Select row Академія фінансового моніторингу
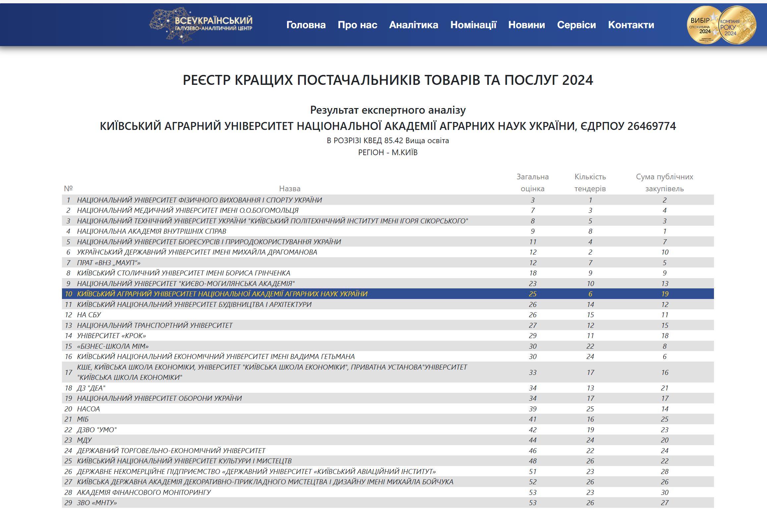767x532 pixels. tap(388, 492)
